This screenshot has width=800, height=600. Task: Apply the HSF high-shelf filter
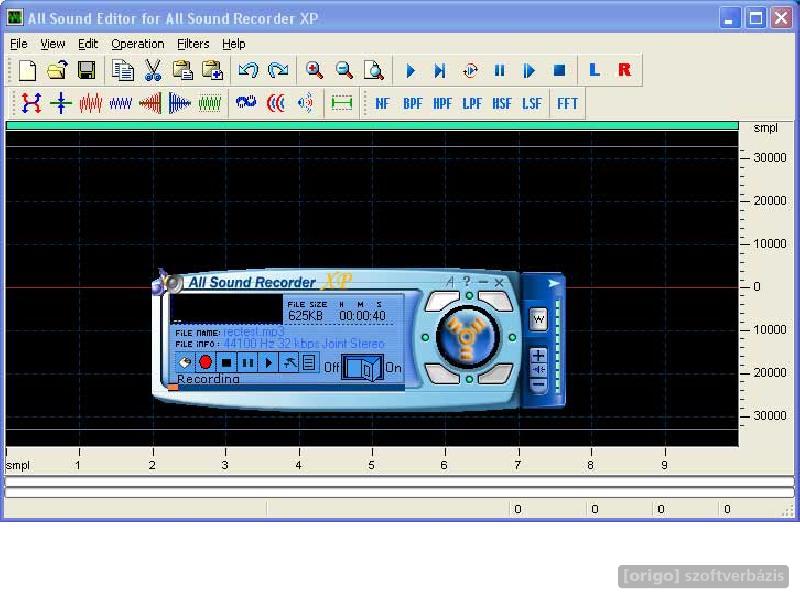tap(502, 104)
